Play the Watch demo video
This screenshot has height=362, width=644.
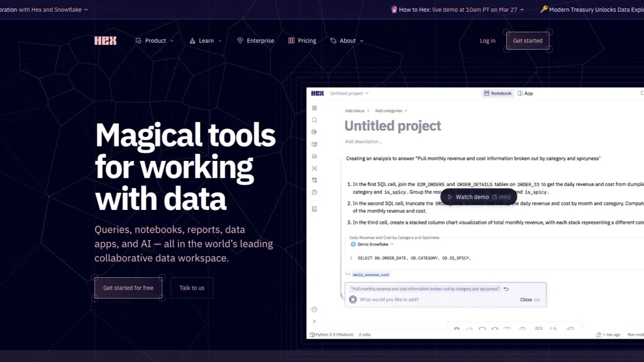479,197
